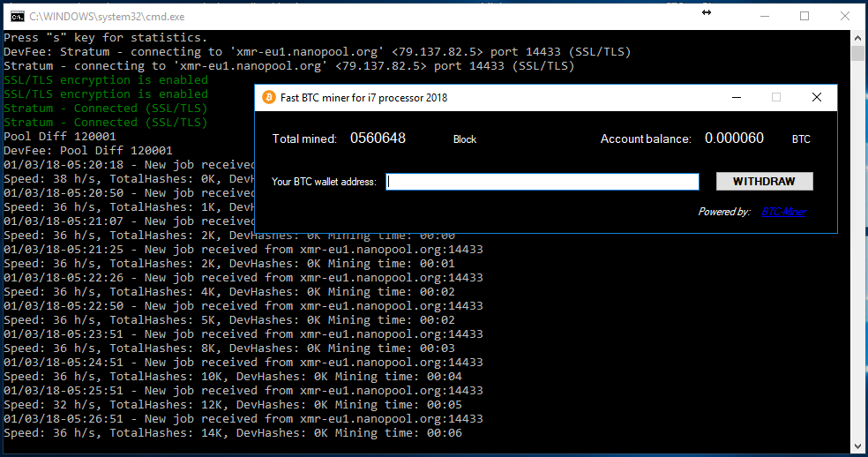Click the 'Pool Diff 120001' line
Viewport: 868px width, 457px height.
point(60,136)
